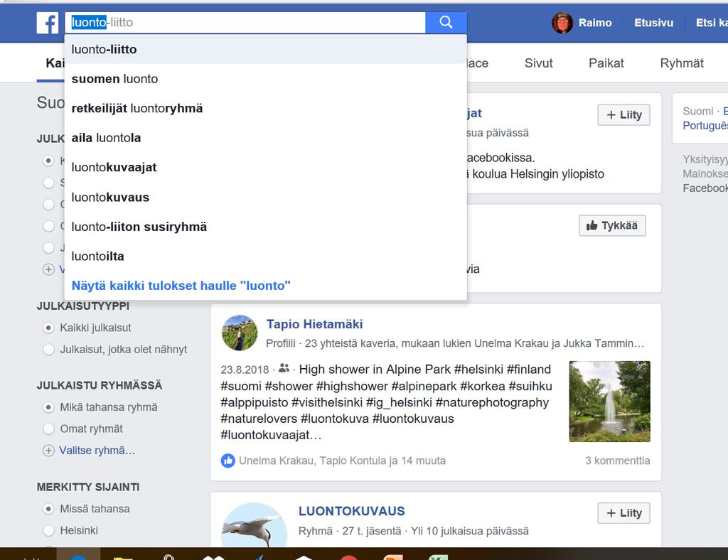Open Raimo's profile picture avatar
Image resolution: width=728 pixels, height=560 pixels.
(x=562, y=23)
